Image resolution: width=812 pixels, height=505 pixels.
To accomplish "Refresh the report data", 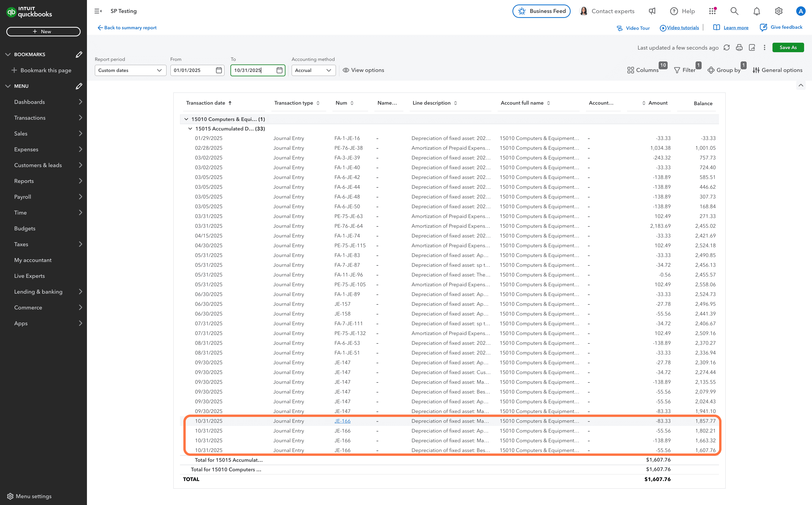I will coord(727,47).
